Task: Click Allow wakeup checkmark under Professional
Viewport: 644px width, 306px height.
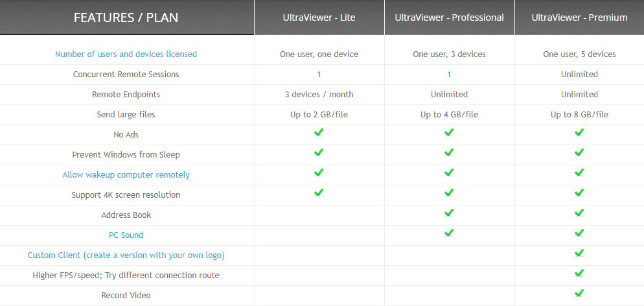Action: click(x=449, y=173)
